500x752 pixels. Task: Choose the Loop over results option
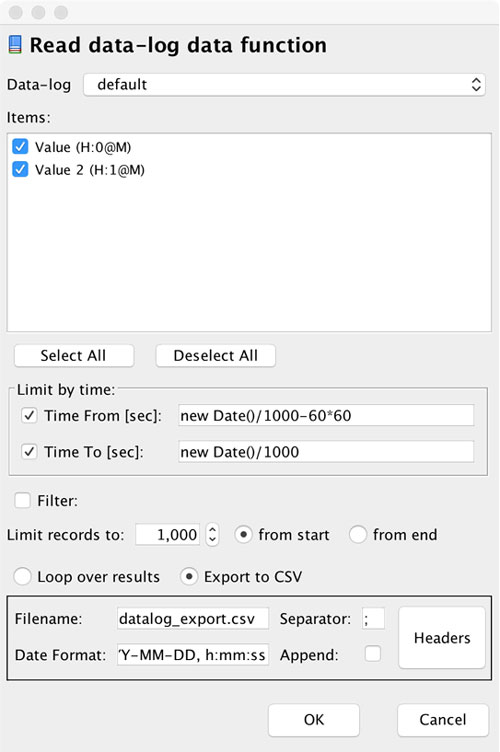[x=23, y=576]
